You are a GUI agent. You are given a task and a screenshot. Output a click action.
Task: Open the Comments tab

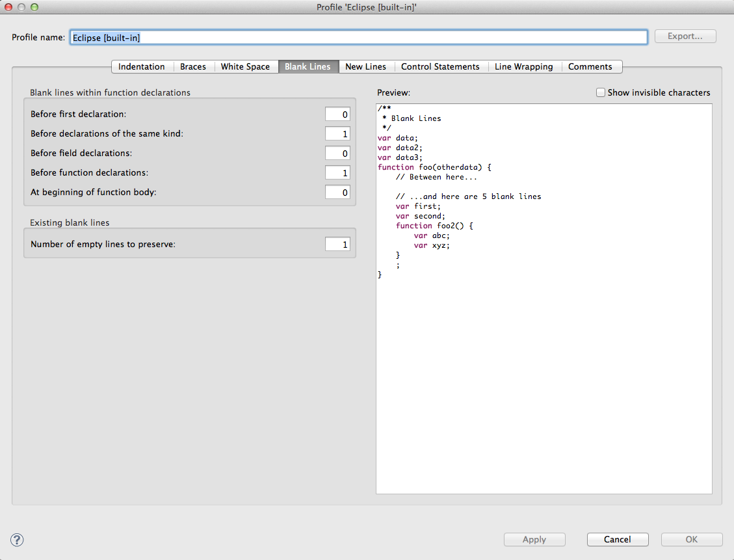coord(590,66)
